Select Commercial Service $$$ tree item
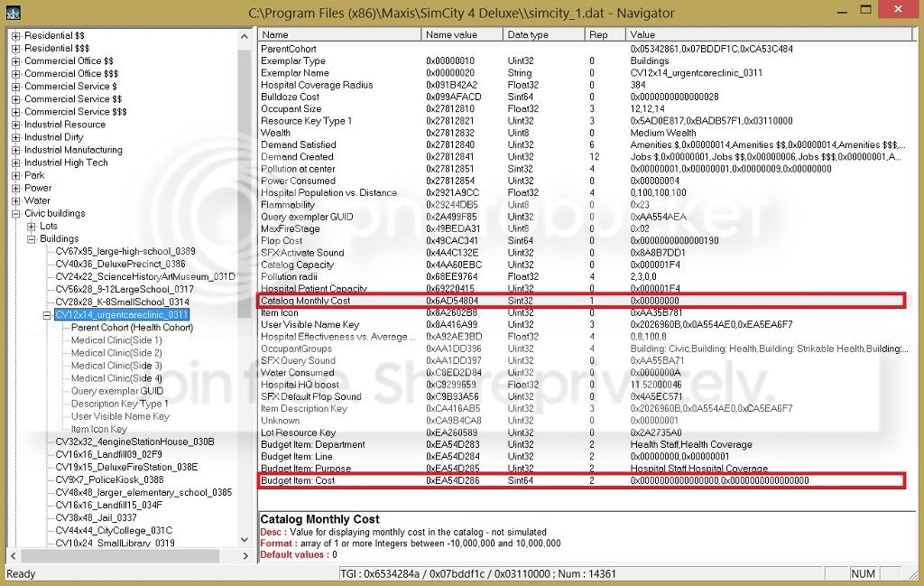The width and height of the screenshot is (924, 586). pyautogui.click(x=76, y=112)
